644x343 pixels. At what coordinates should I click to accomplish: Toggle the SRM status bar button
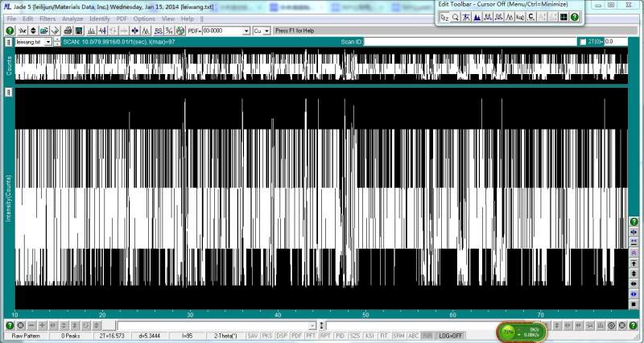398,336
